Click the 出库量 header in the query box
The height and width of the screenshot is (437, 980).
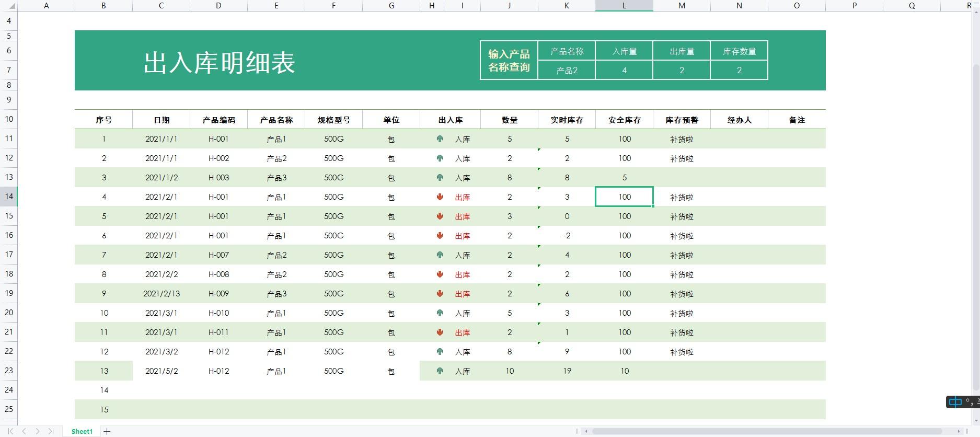682,51
